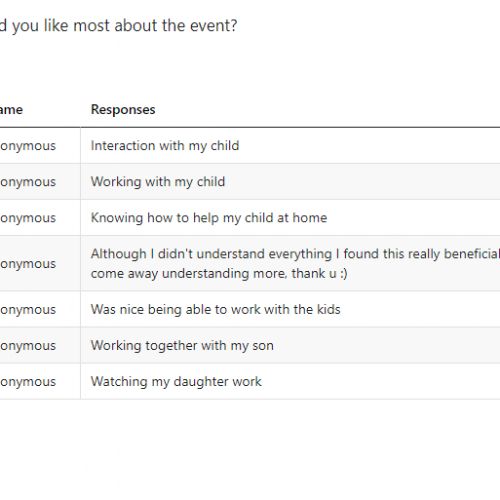Click the Name column header
Screen dimensions: 500x500
click(x=11, y=109)
